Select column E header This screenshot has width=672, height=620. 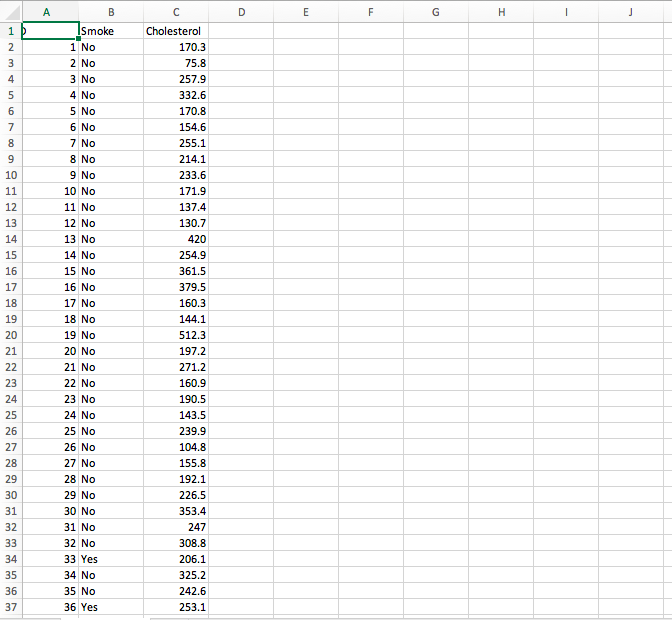[306, 12]
